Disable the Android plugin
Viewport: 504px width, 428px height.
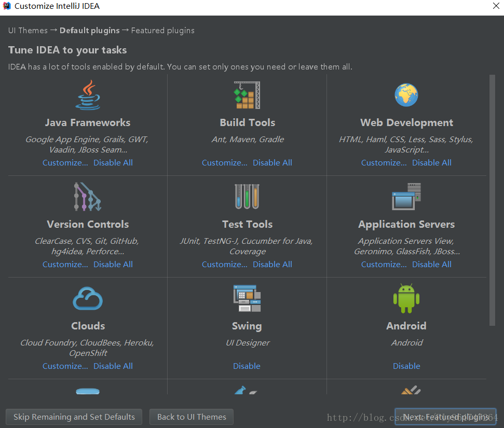406,366
